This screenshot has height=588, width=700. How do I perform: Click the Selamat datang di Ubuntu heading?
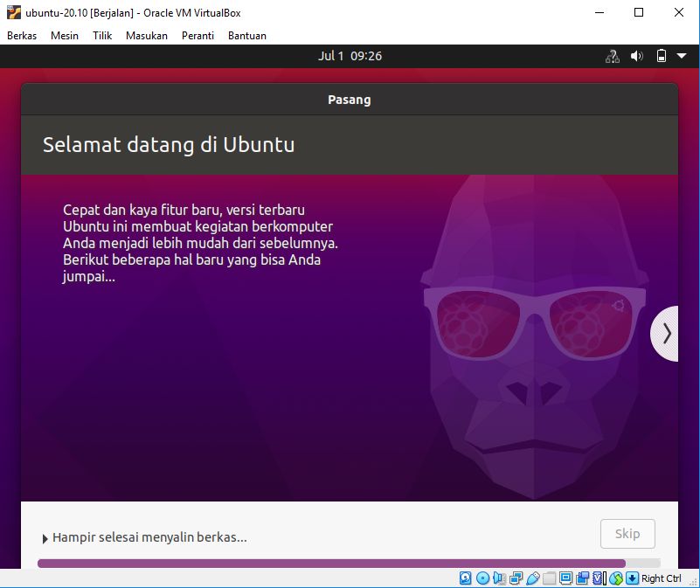pyautogui.click(x=169, y=145)
